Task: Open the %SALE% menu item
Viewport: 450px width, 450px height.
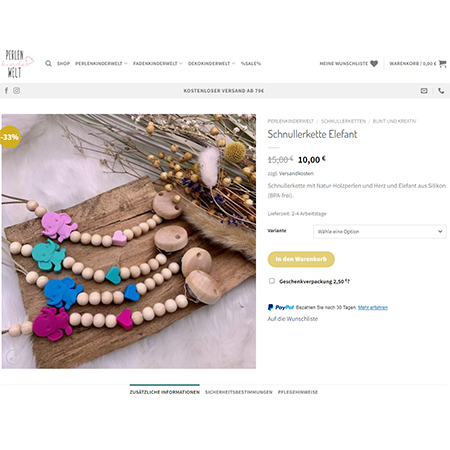Action: 251,63
